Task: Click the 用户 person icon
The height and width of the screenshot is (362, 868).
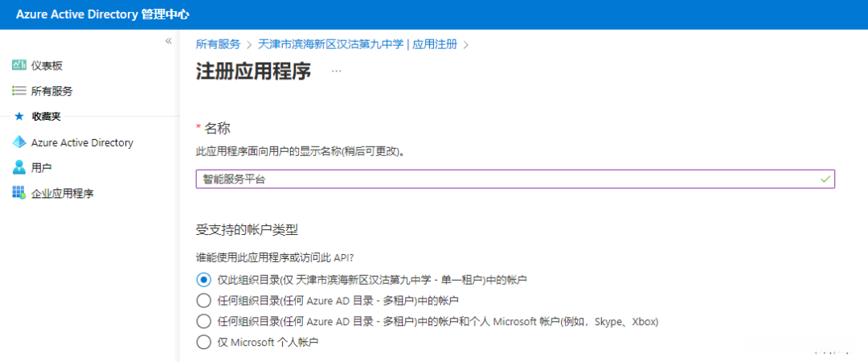Action: [18, 167]
